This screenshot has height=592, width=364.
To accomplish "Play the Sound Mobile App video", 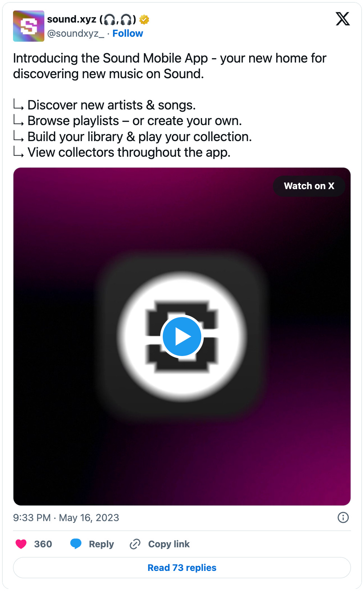I will click(x=182, y=337).
